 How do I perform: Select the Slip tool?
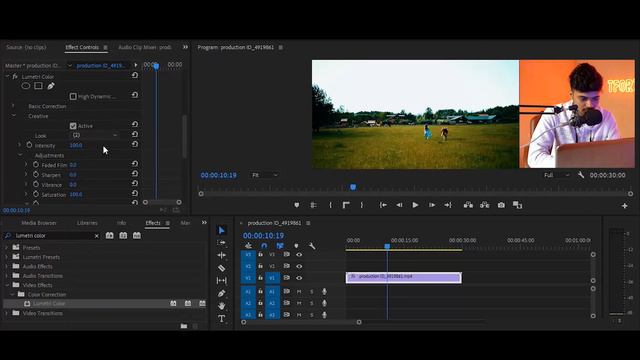coord(222,280)
